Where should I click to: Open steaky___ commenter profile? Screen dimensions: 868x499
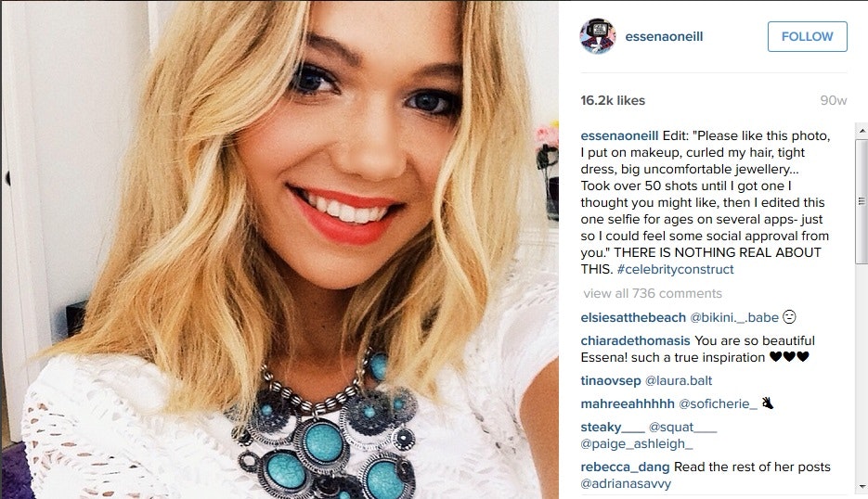613,427
